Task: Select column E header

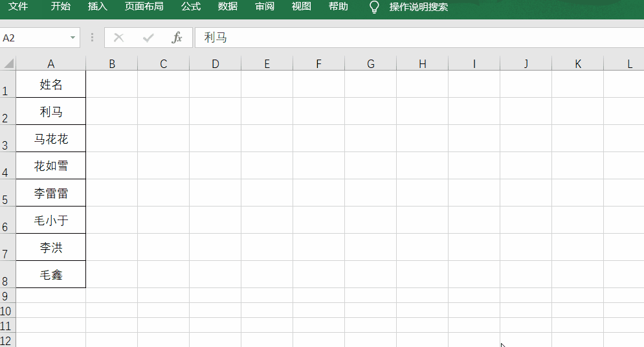Action: (267, 63)
